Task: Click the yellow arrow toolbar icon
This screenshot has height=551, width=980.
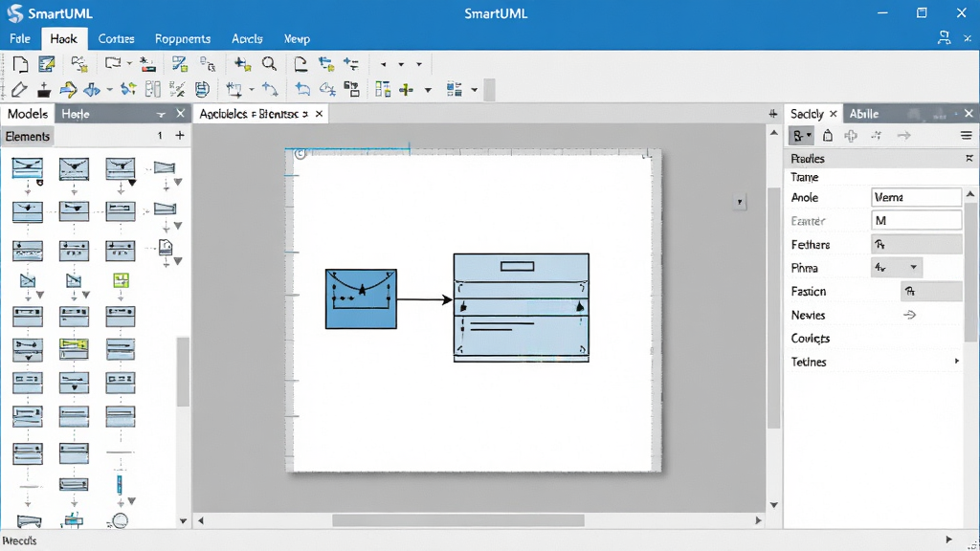Action: [x=68, y=90]
